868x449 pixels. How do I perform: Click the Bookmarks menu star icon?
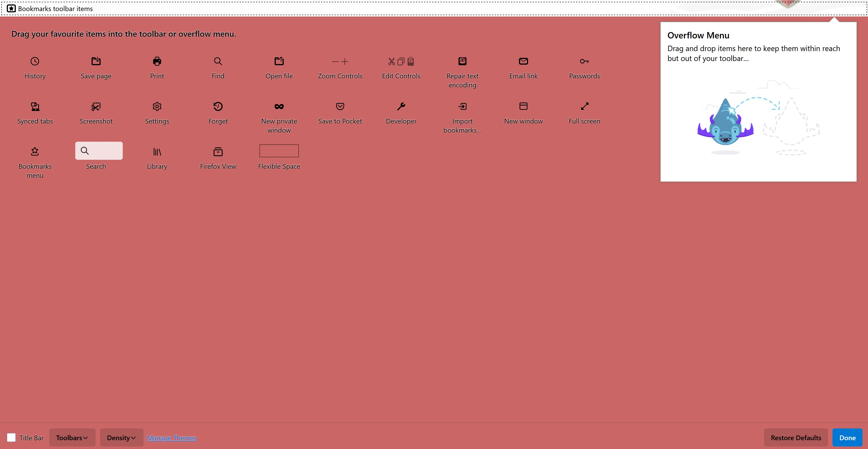point(35,152)
